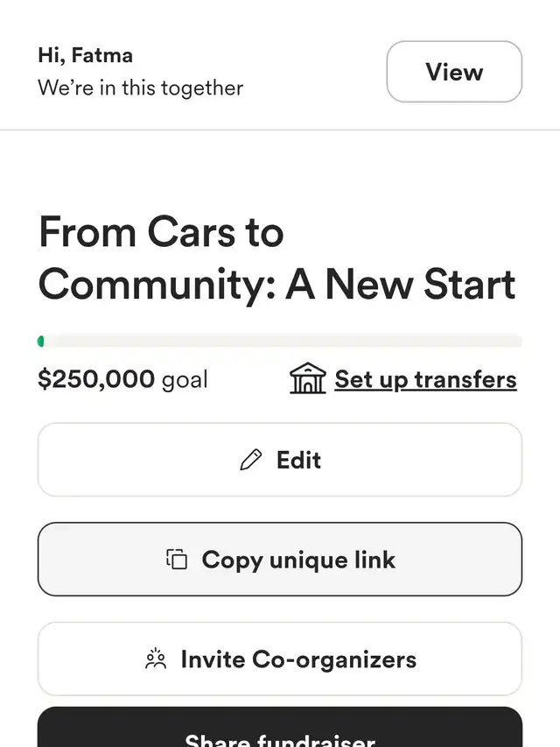Click the gray fundraising progress track
The image size is (560, 747).
click(x=280, y=342)
